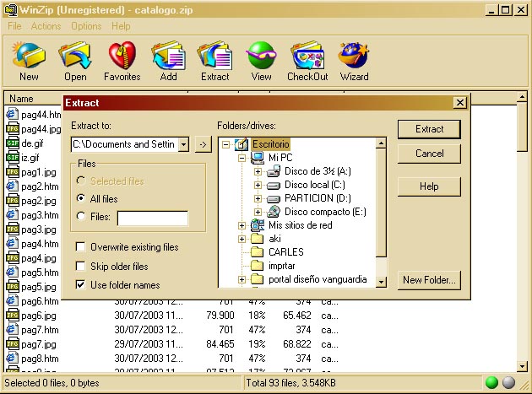Close the Extract dialog with X
The height and width of the screenshot is (394, 532).
point(460,102)
